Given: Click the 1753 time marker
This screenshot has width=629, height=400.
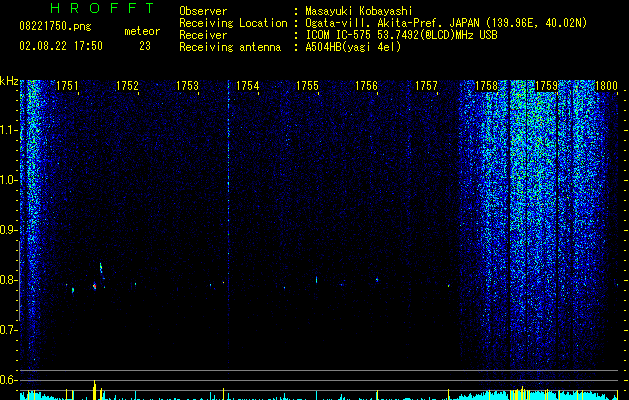Looking at the screenshot, I should (x=187, y=86).
